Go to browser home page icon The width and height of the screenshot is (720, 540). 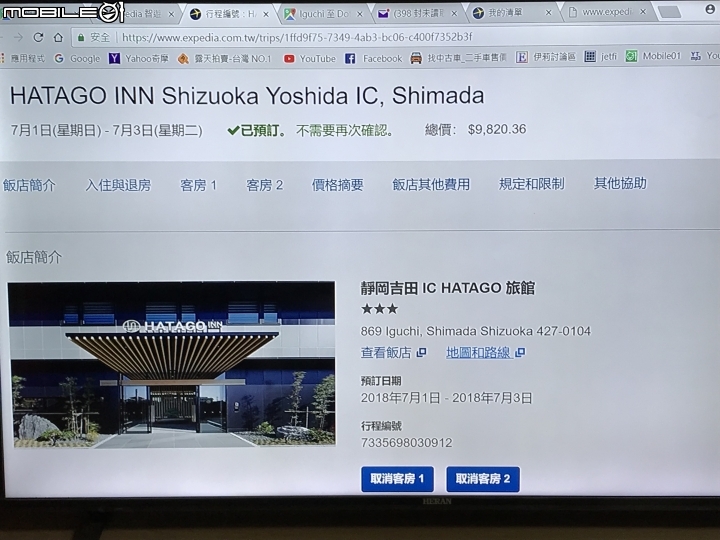click(x=58, y=37)
